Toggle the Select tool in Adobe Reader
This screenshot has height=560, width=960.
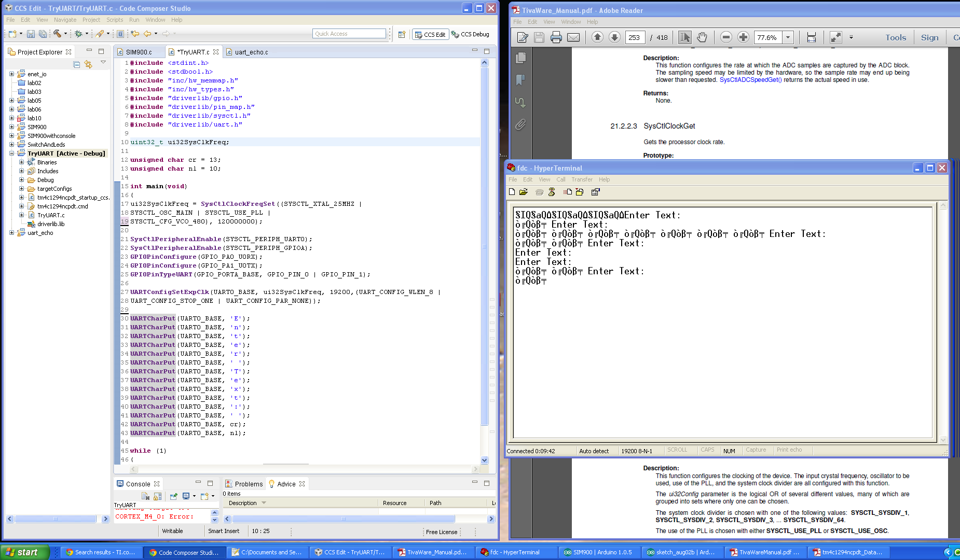[684, 37]
